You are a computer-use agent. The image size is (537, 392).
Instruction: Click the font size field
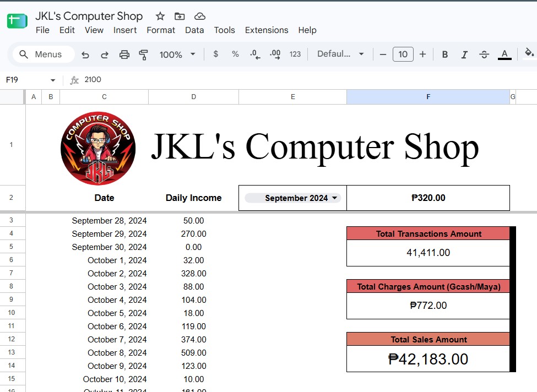(403, 55)
